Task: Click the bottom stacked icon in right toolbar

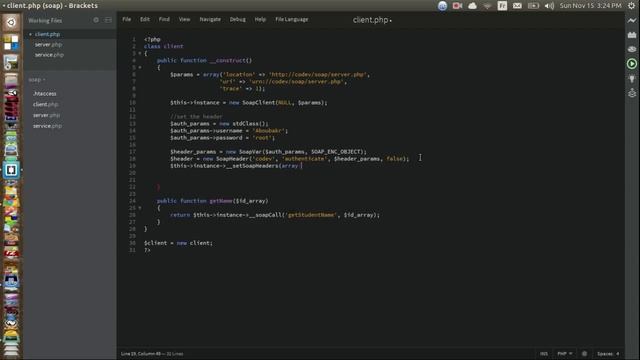Action: (632, 93)
